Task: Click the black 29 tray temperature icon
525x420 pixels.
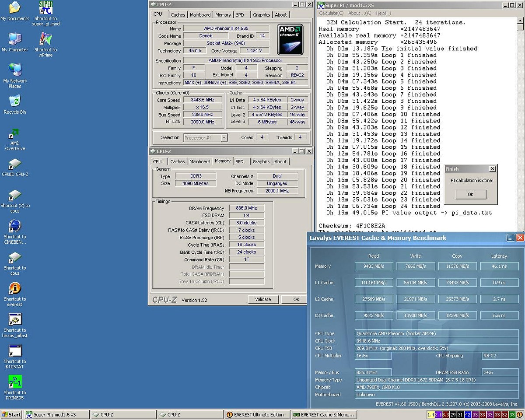Action: click(x=453, y=415)
